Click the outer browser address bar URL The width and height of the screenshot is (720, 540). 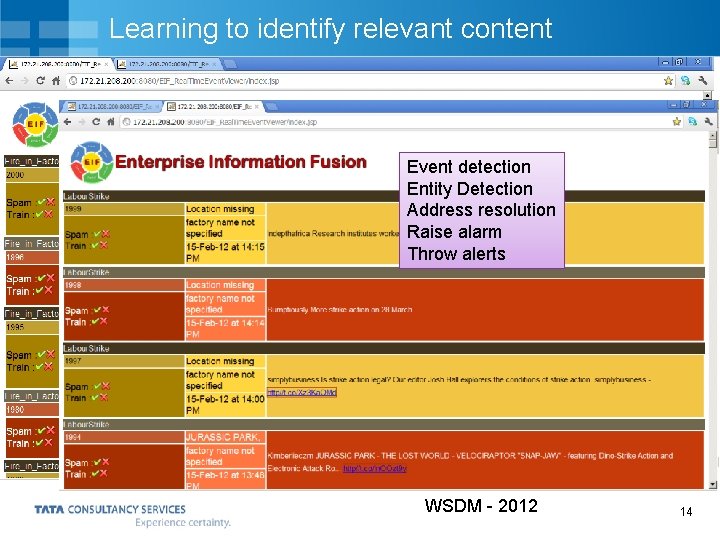pyautogui.click(x=180, y=81)
